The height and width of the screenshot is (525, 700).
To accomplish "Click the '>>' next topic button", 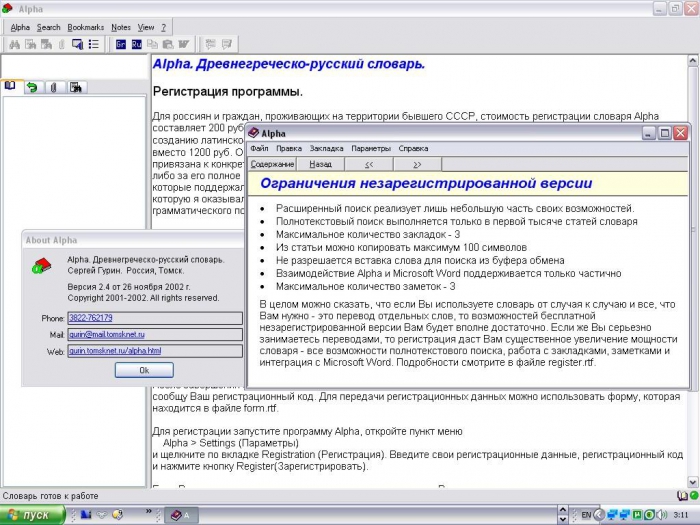I will [417, 164].
